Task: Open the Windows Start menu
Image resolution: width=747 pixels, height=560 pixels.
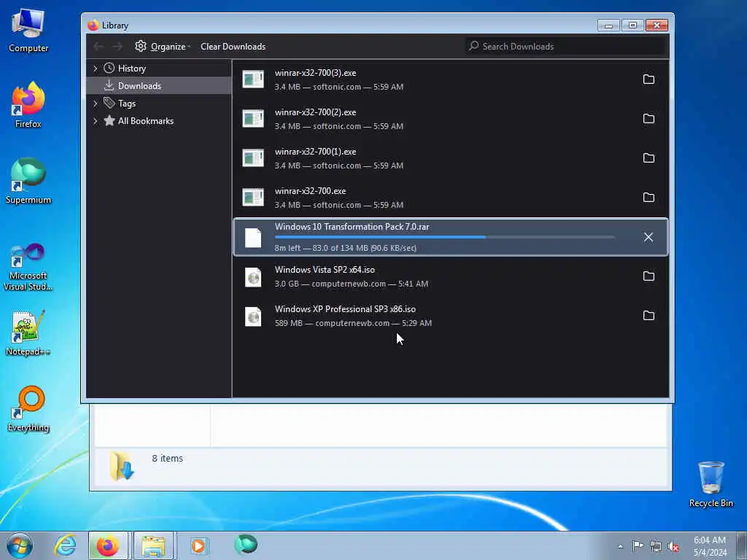Action: tap(20, 545)
